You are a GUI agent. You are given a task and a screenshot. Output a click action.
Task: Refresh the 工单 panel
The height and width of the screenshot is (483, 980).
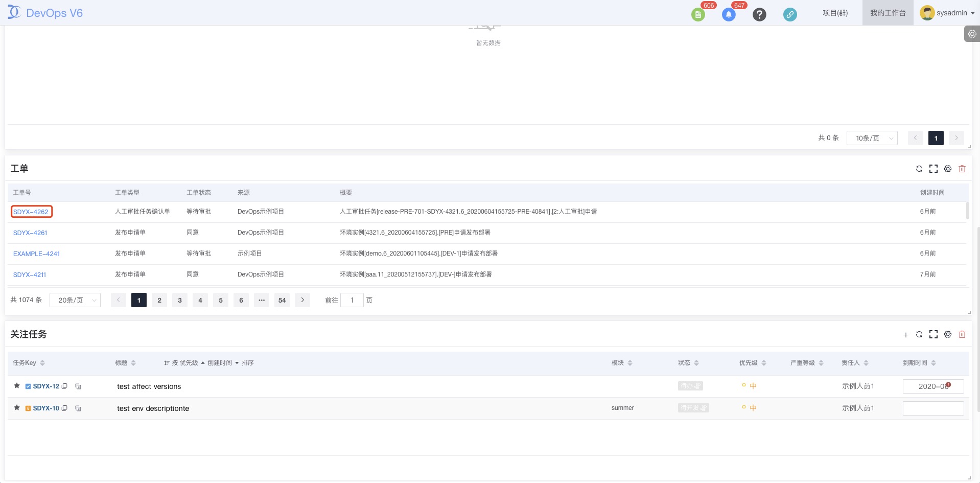919,169
